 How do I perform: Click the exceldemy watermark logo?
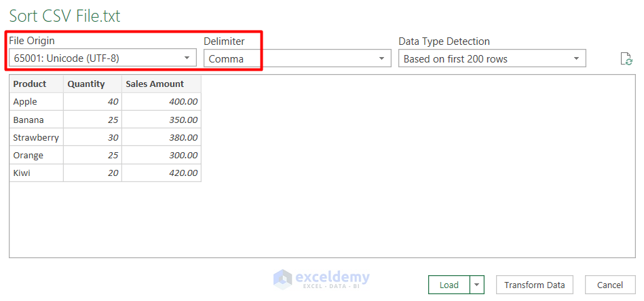tap(322, 279)
